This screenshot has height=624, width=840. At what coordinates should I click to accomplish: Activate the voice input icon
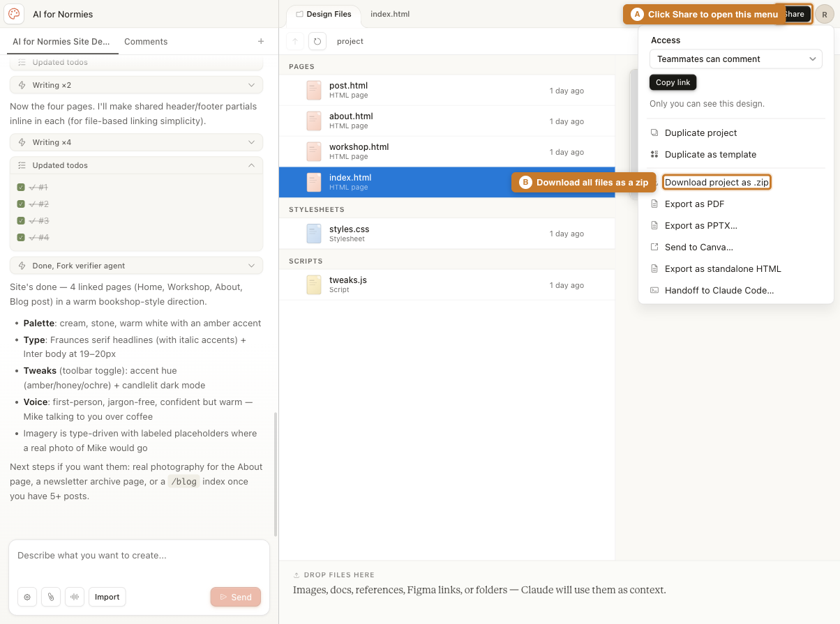pos(74,597)
